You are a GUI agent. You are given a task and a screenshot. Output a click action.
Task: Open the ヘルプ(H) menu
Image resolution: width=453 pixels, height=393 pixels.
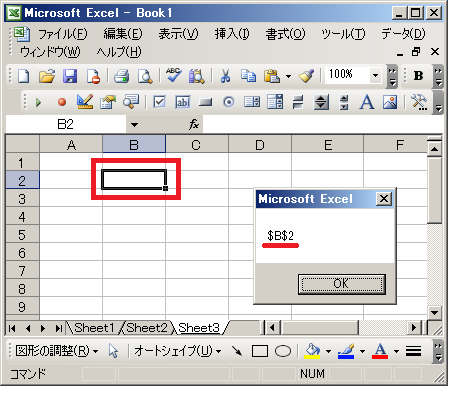[x=119, y=52]
